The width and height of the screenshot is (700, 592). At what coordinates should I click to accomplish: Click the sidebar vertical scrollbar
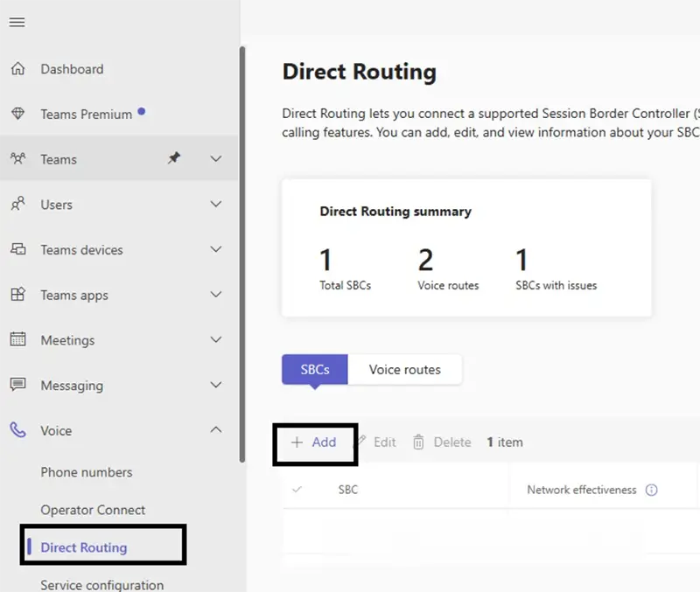tap(242, 254)
